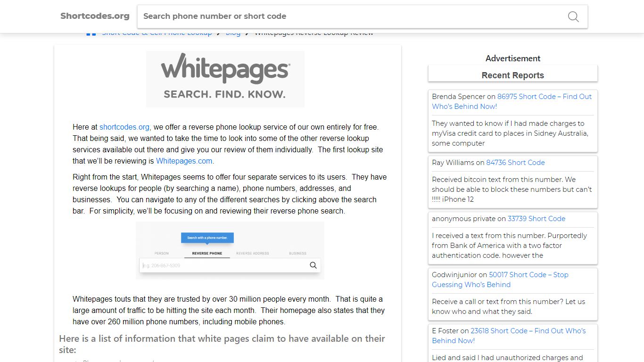Select anonymous private's Bank of America report
Image resolution: width=644 pixels, height=362 pixels.
point(510,246)
